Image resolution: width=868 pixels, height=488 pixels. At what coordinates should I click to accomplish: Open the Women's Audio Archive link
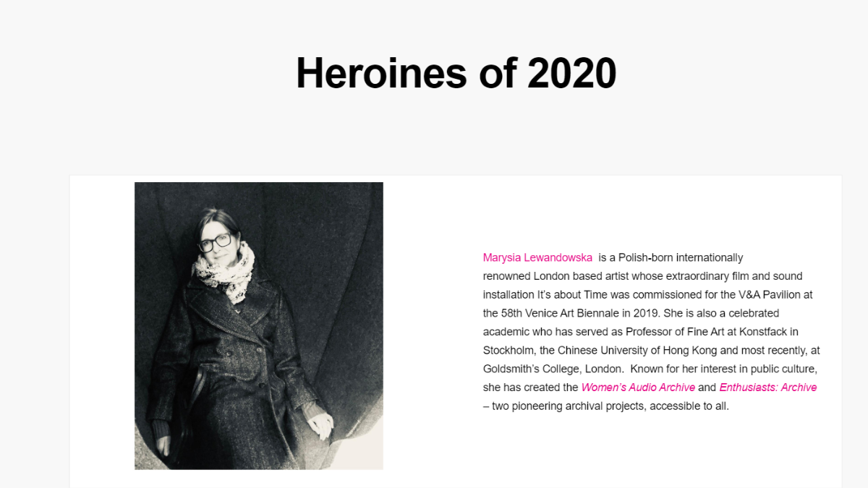(638, 388)
